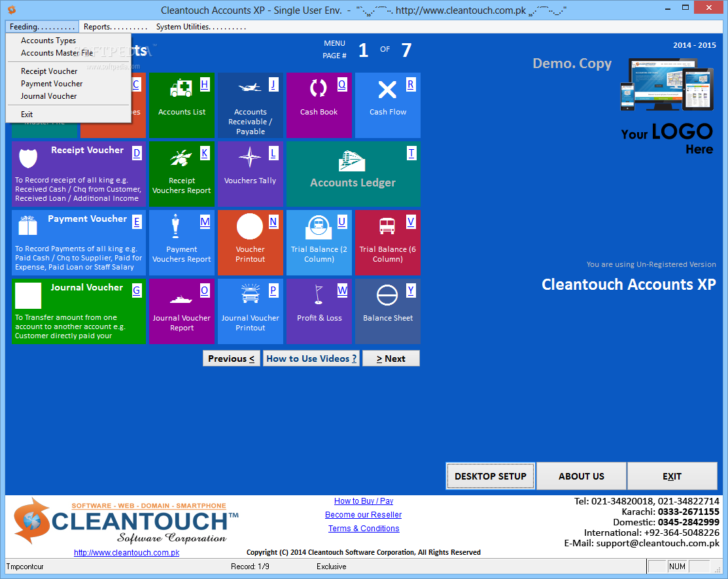The height and width of the screenshot is (579, 728).
Task: Open the Terms & Conditions link
Action: click(364, 529)
